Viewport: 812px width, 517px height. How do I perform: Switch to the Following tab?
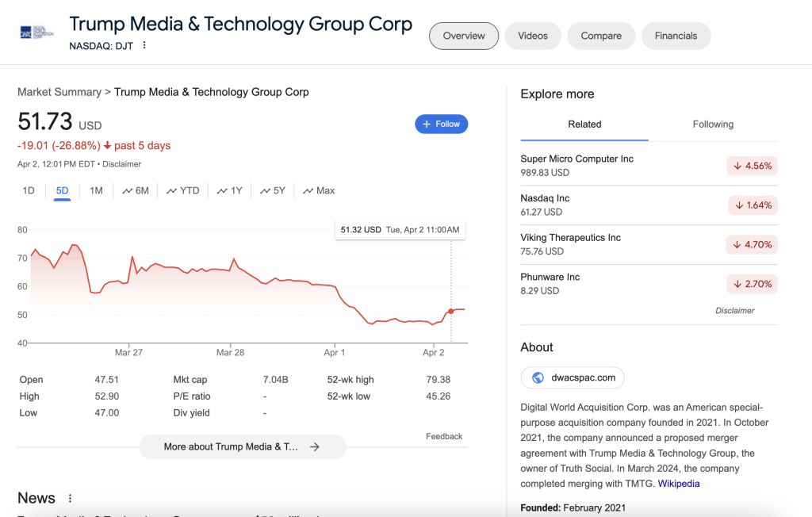[x=713, y=124]
